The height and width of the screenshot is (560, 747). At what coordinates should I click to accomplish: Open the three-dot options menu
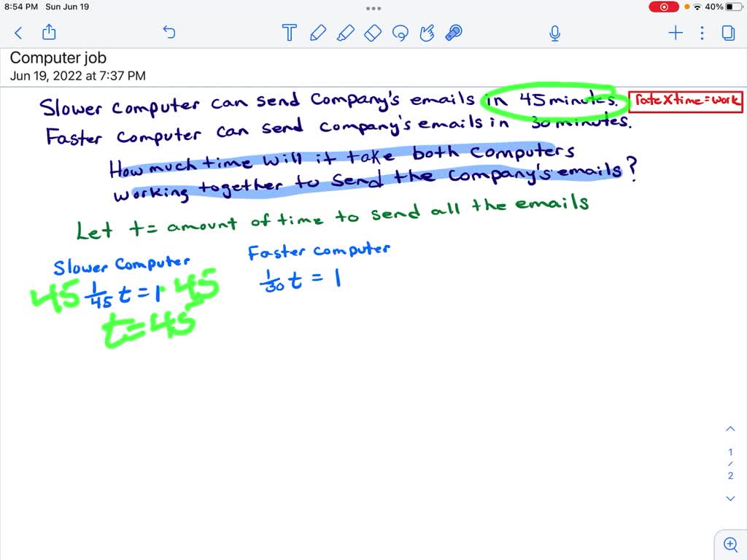[702, 33]
